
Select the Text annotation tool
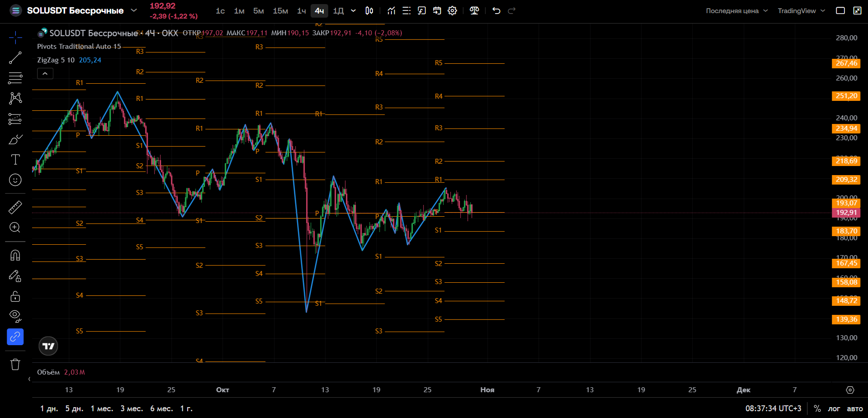click(15, 159)
